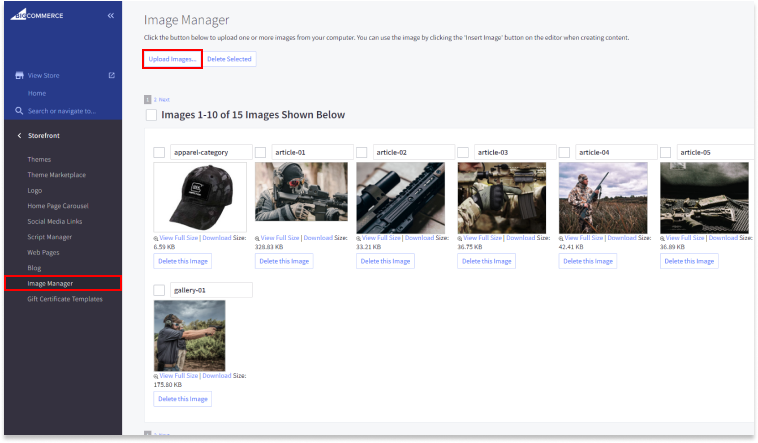Viewport: 758px width, 443px height.
Task: Delete the article-01 image
Action: 284,261
